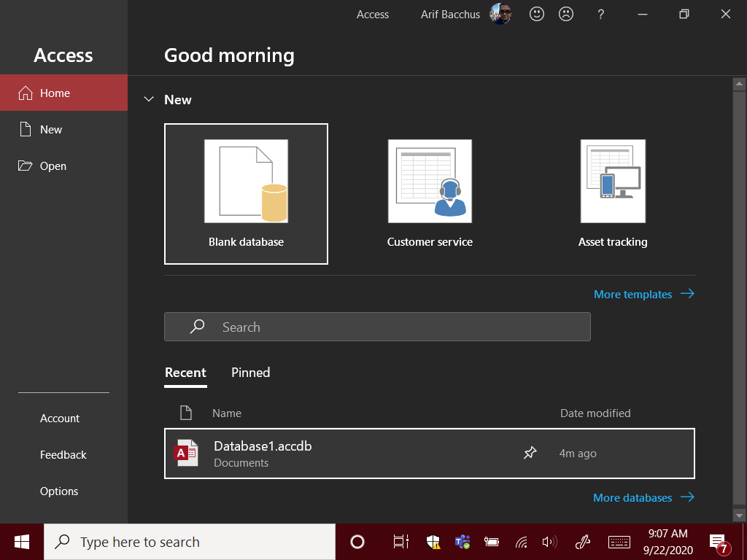This screenshot has width=747, height=560.
Task: Open help with the question mark icon
Action: [600, 14]
